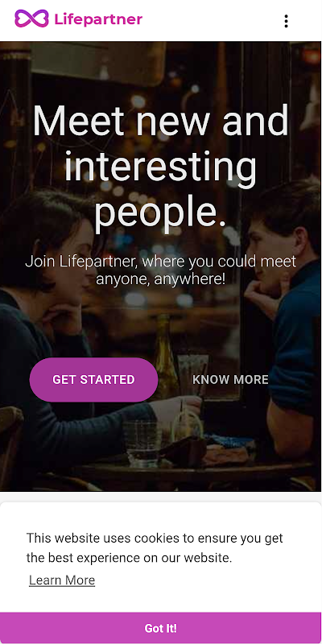
Task: Select the KNOW MORE link
Action: (x=230, y=379)
